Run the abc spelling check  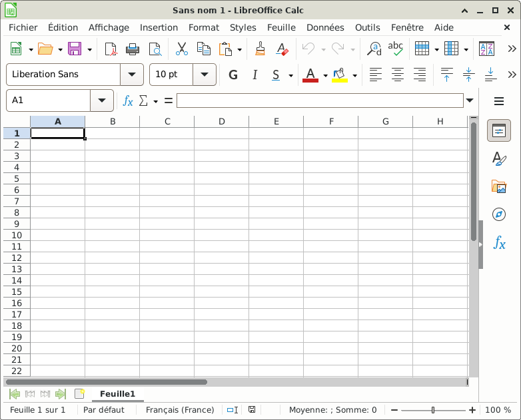coord(395,49)
